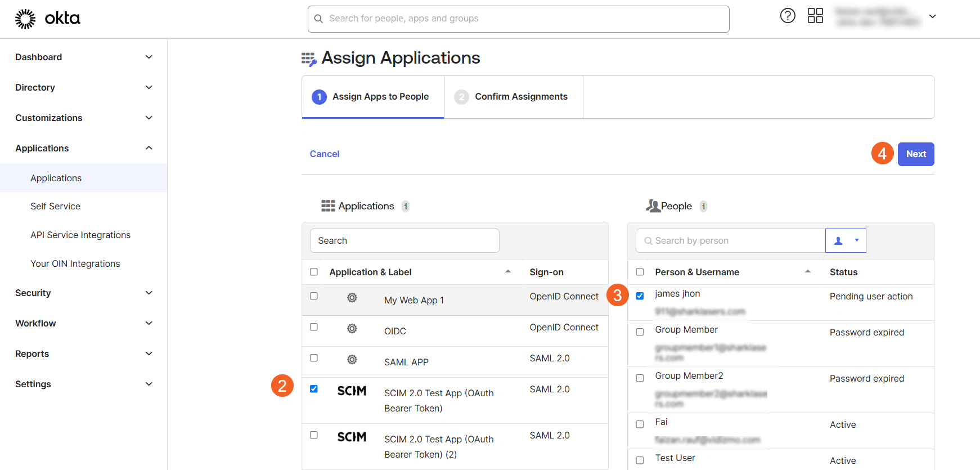
Task: Click the top search bar for people and apps
Action: 518,19
